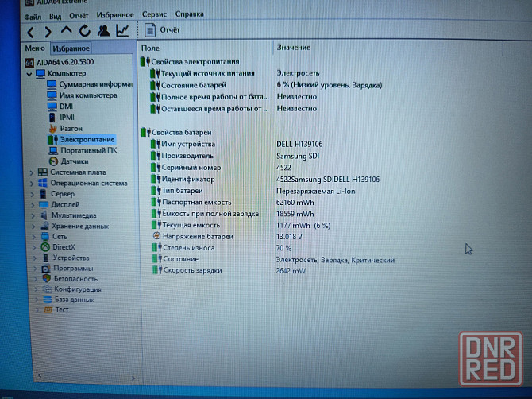Select the Имя устройства row
Screen dimensions: 532x399
tap(237, 144)
